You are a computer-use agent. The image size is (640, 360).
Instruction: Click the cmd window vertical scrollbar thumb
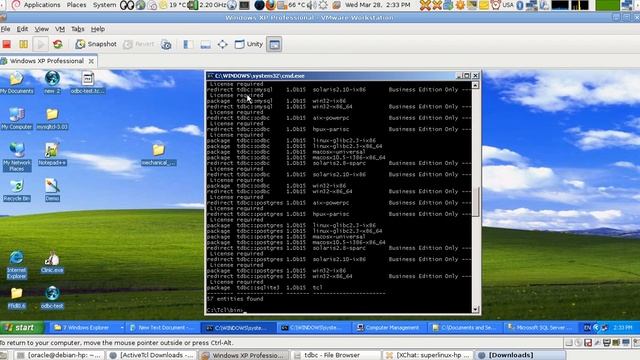[476, 202]
